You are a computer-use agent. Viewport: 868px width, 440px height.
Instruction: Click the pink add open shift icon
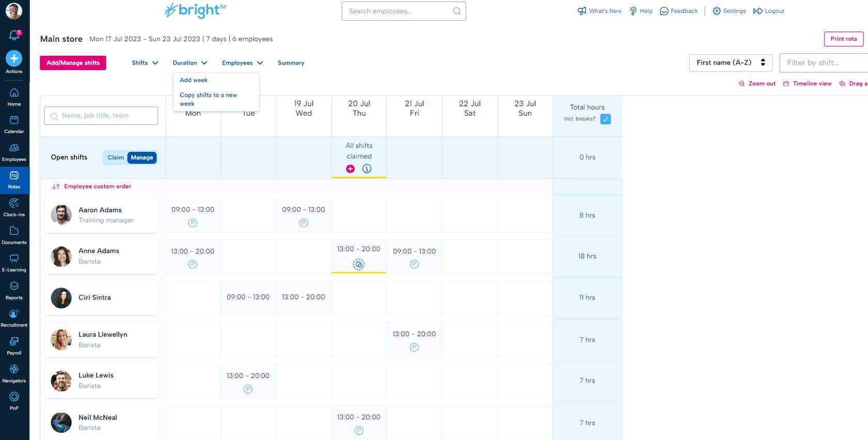coord(350,169)
